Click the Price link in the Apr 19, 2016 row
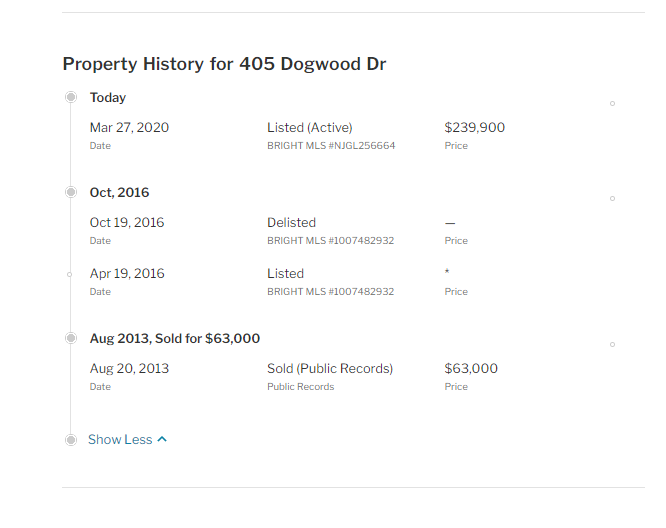Viewport: 666px width, 528px height. click(x=456, y=292)
